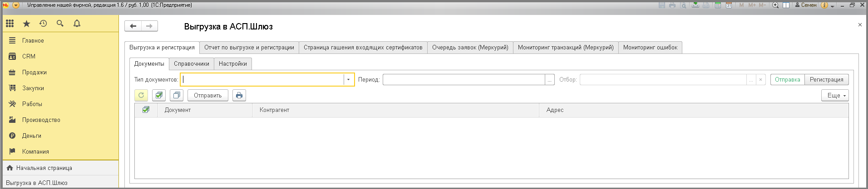Click the zoom magnifier icon in title bar
The width and height of the screenshot is (868, 189).
pyautogui.click(x=775, y=5)
